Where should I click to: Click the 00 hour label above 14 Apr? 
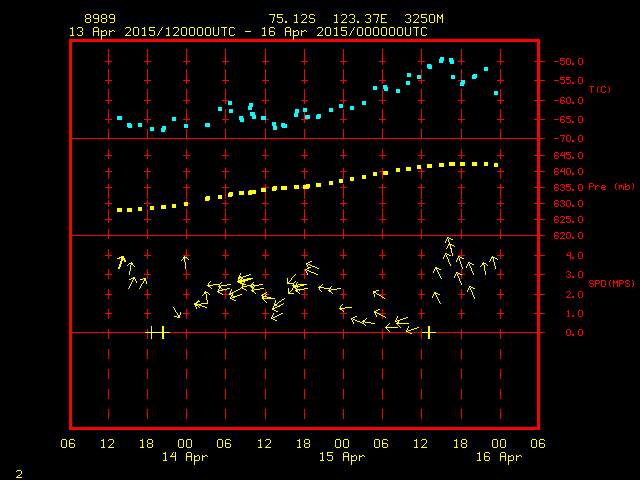coord(185,444)
